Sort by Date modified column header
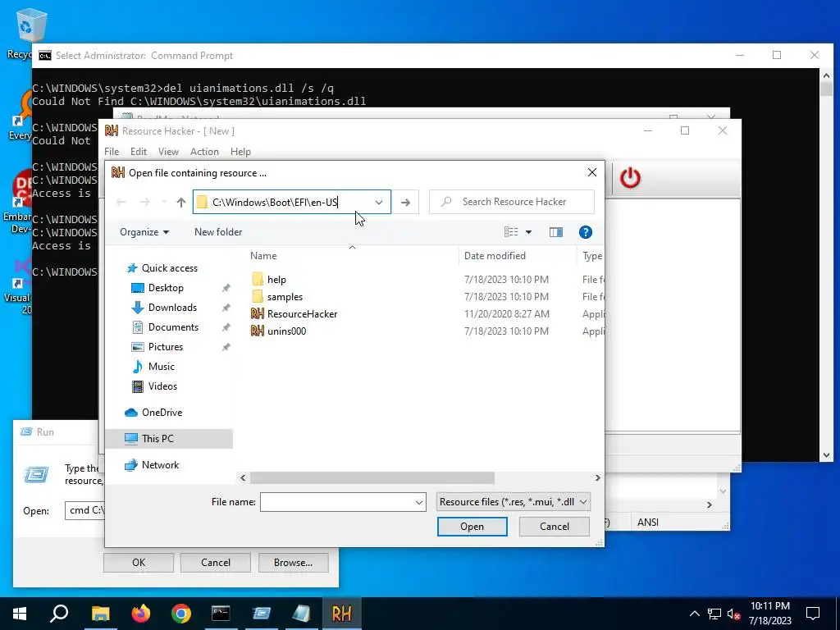This screenshot has height=630, width=840. pyautogui.click(x=495, y=256)
